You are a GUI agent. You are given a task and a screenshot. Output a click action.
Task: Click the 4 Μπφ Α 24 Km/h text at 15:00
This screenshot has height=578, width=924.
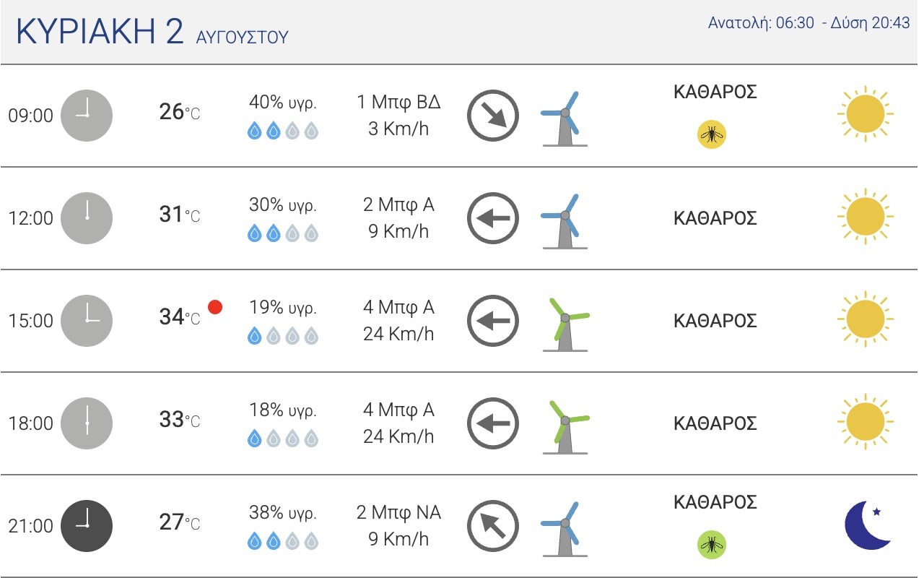[x=398, y=321]
